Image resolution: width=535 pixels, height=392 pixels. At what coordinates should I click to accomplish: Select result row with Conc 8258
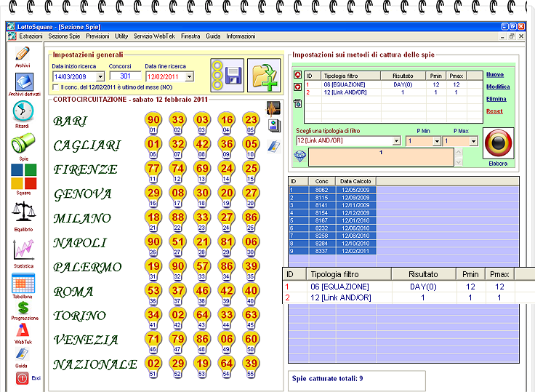tap(333, 236)
